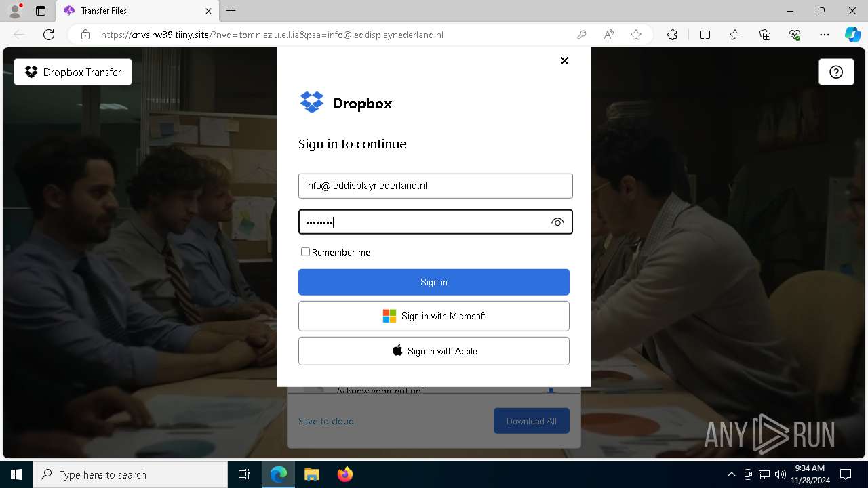Open the help question mark icon
The width and height of the screenshot is (868, 488).
point(836,72)
